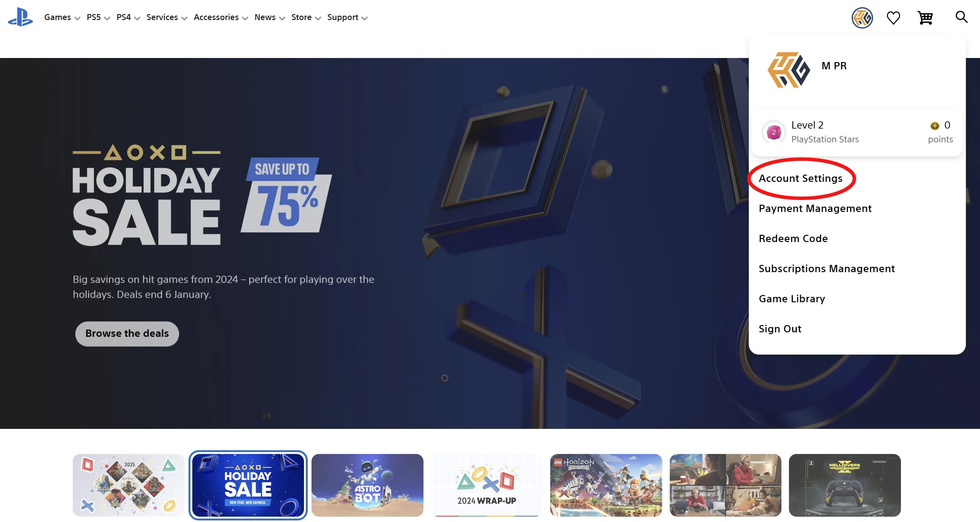This screenshot has width=980, height=522.
Task: Select Payment Management menu entry
Action: point(815,208)
